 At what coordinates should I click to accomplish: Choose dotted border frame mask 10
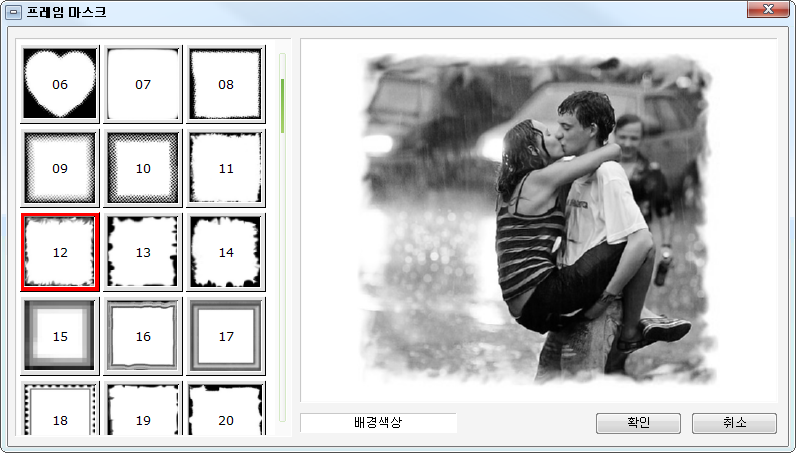(x=143, y=168)
